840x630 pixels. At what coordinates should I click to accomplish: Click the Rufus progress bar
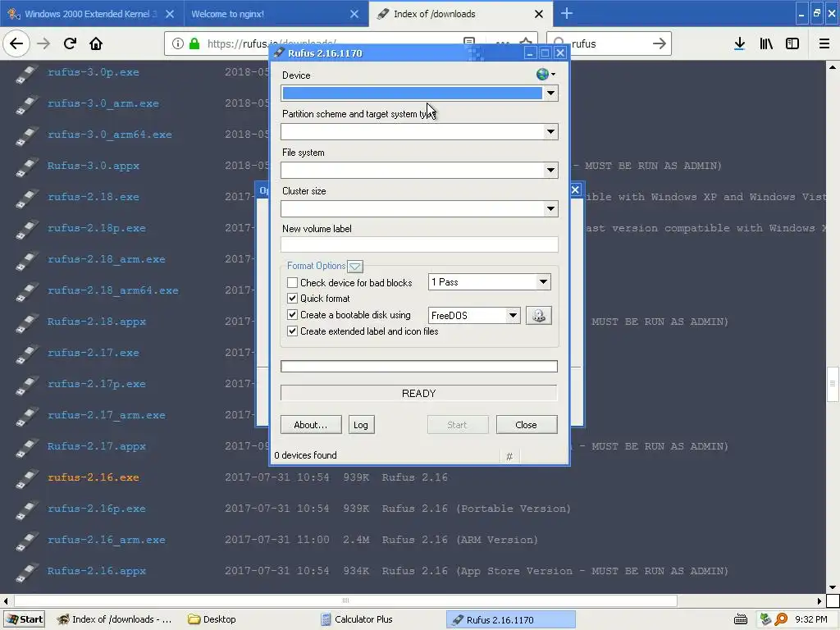(419, 367)
